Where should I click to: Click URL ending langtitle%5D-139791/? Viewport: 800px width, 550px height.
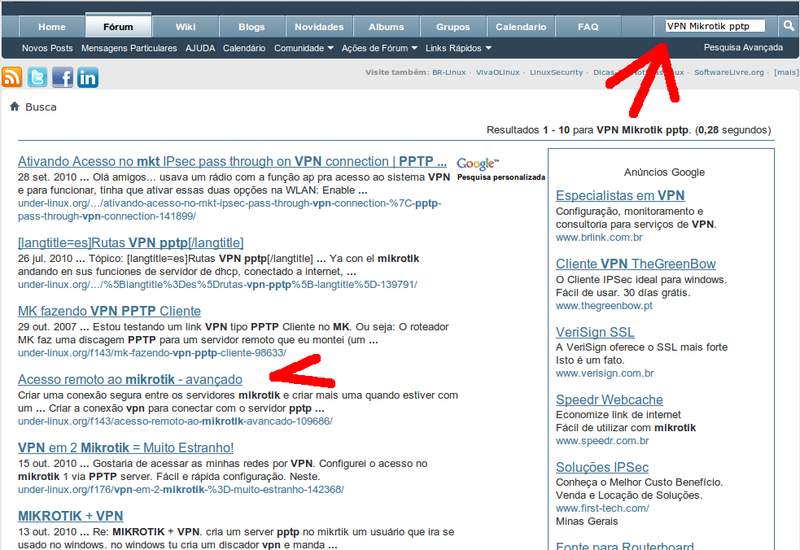[x=217, y=284]
